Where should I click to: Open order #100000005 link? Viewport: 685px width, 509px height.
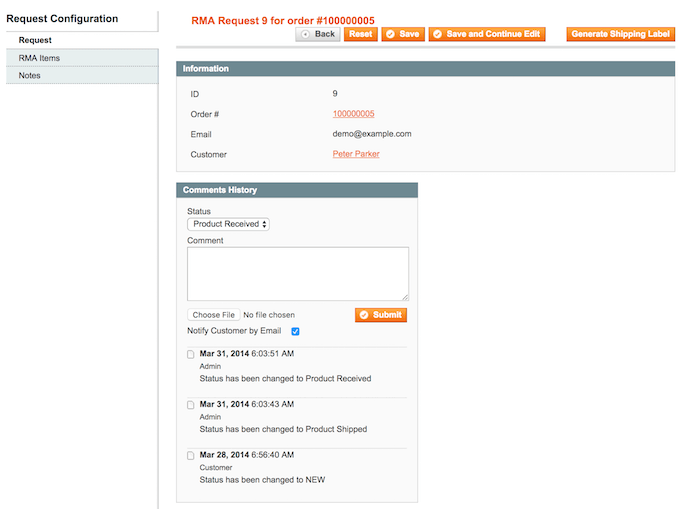click(x=353, y=114)
